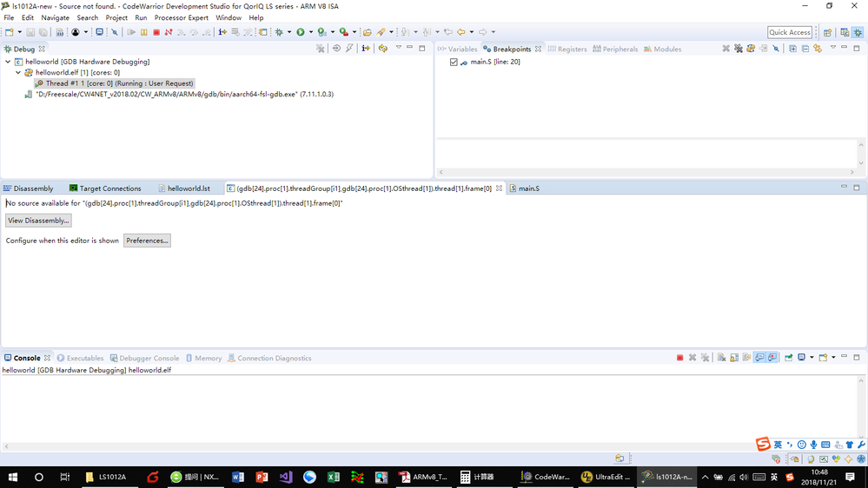
Task: Switch to the main.S editor tab
Action: pos(524,188)
